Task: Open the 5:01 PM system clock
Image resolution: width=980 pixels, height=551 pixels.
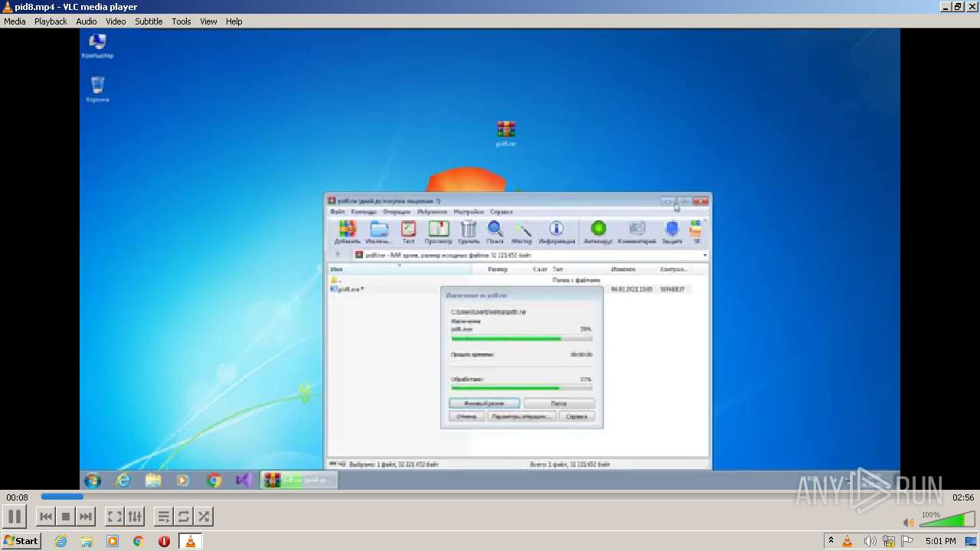Action: (940, 541)
